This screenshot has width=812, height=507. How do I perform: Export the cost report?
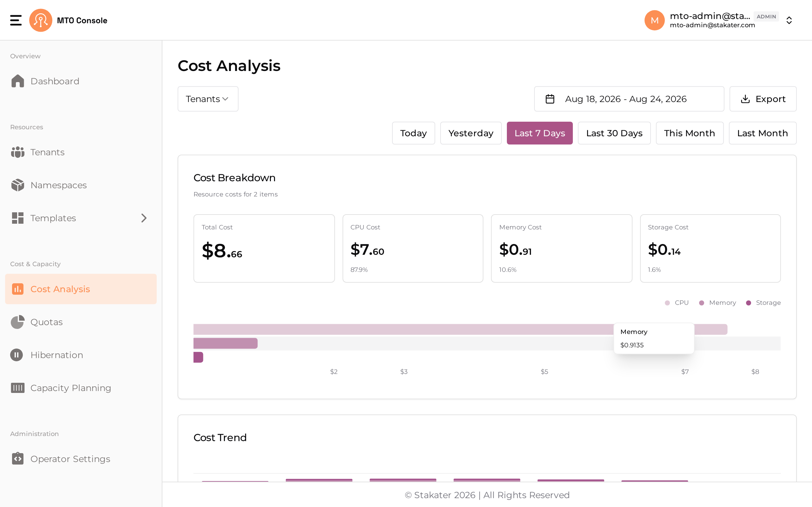(x=763, y=99)
